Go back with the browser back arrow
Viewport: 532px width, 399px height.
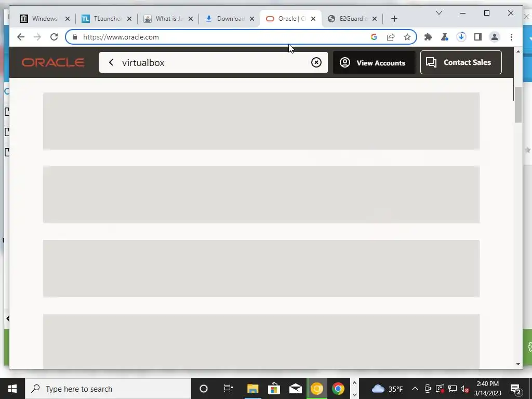click(x=21, y=37)
